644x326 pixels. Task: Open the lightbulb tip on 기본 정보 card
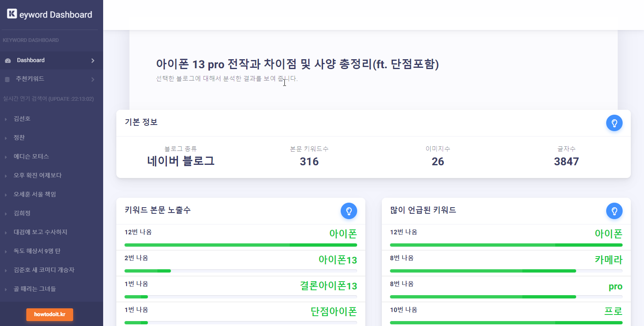point(614,123)
